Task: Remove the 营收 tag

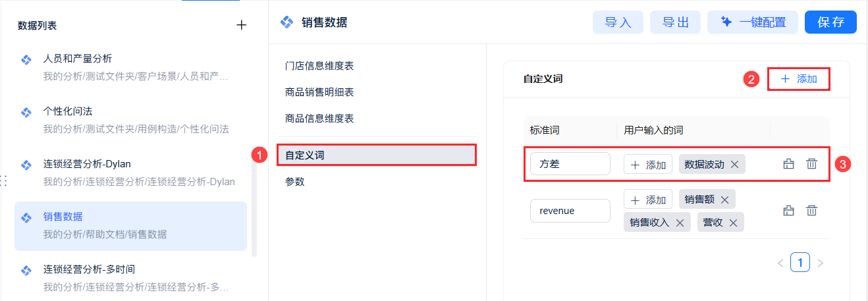Action: 733,223
